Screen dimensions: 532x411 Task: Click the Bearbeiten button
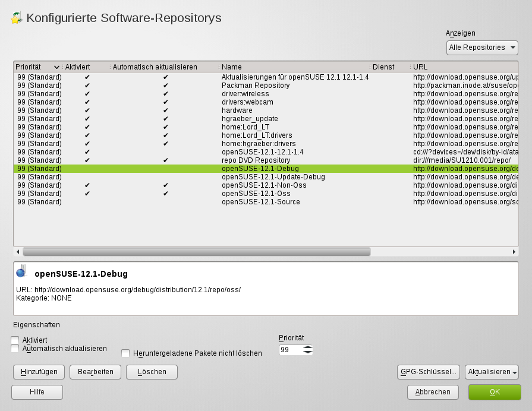click(x=95, y=372)
